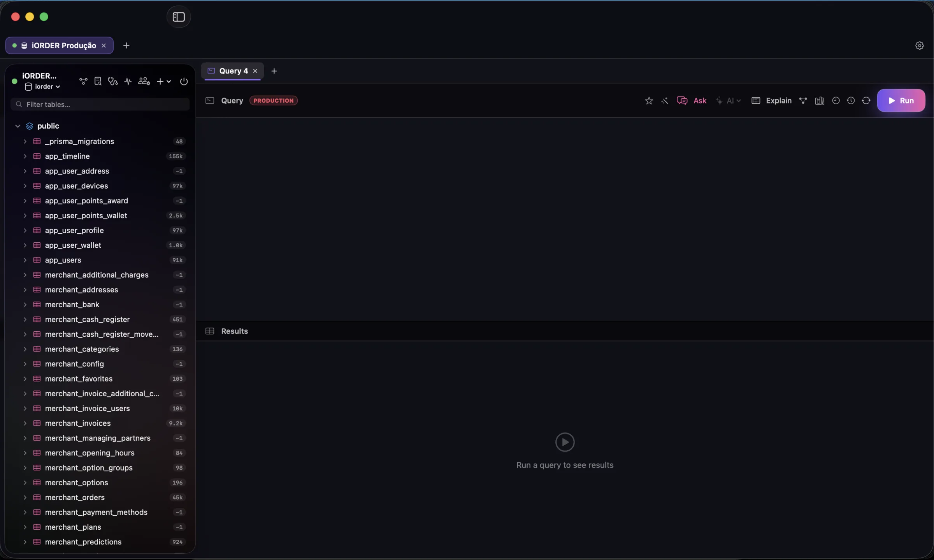This screenshot has width=934, height=560.
Task: Open the stethoscope health check icon
Action: coord(113,81)
